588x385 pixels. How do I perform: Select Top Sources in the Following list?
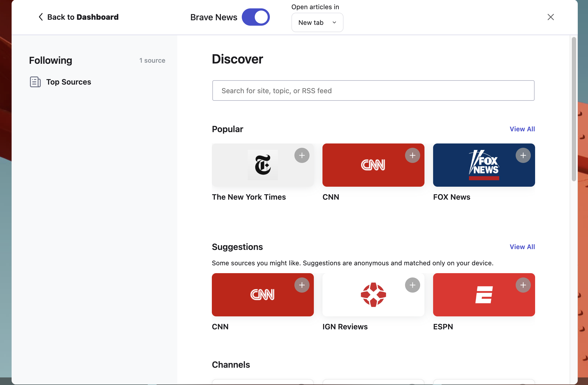(x=60, y=82)
